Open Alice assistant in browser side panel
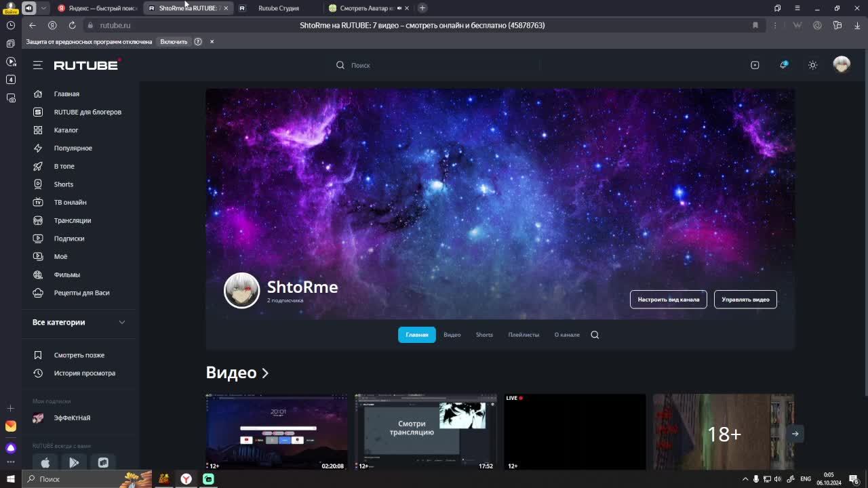Screen dimensions: 868x488 tap(10, 448)
